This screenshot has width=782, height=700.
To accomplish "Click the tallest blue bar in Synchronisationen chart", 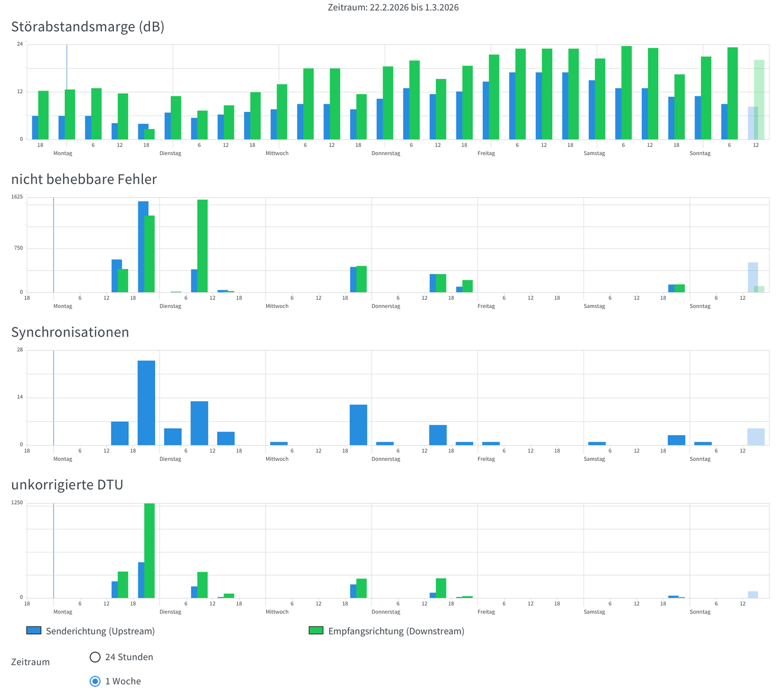I will (x=146, y=402).
